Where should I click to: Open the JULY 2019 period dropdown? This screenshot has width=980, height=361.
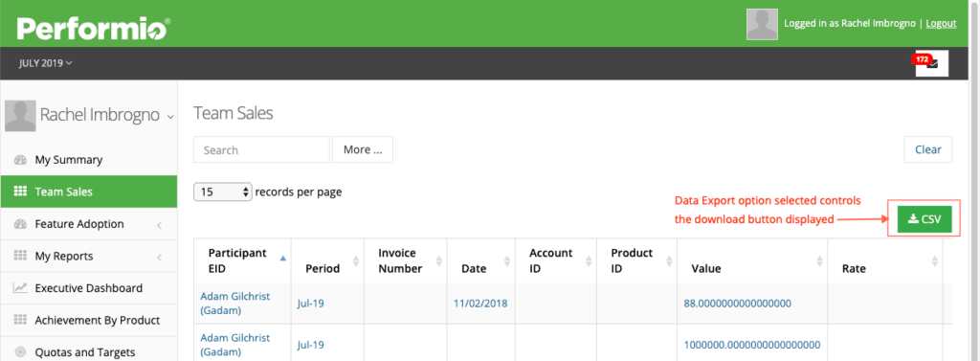(46, 63)
